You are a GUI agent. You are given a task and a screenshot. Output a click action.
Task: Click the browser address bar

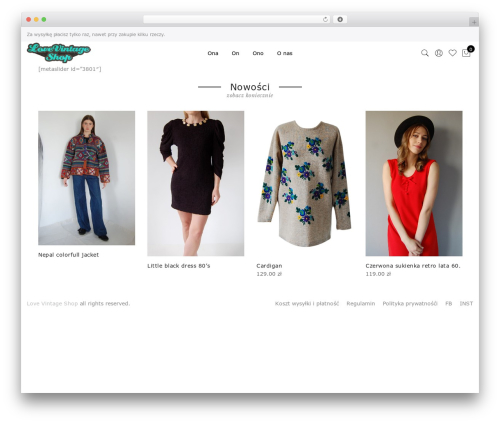(x=237, y=19)
